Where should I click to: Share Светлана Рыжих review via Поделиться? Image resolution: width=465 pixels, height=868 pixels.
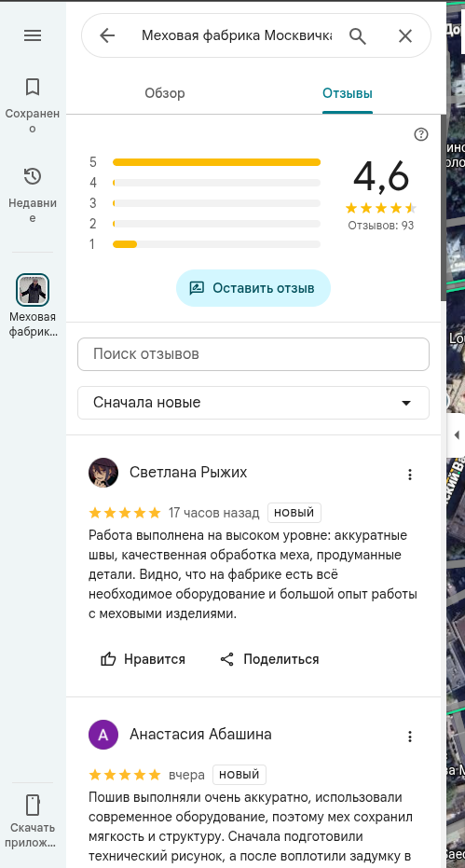269,659
